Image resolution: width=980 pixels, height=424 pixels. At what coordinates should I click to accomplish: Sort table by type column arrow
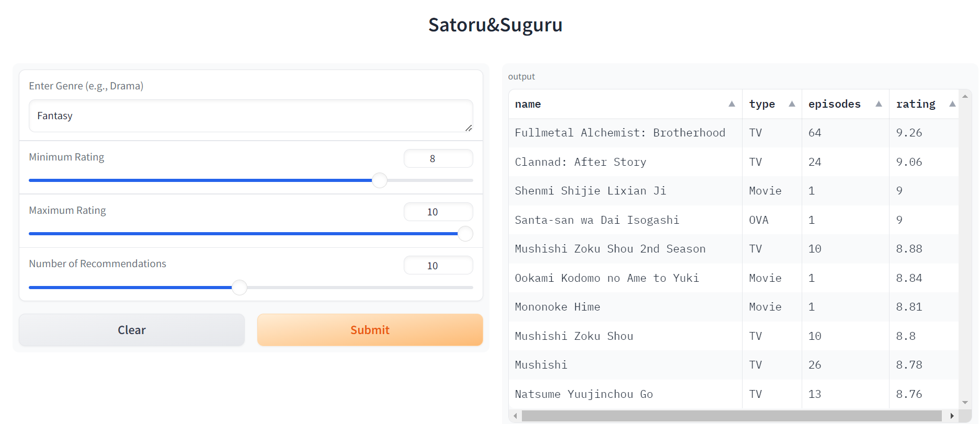(x=792, y=104)
